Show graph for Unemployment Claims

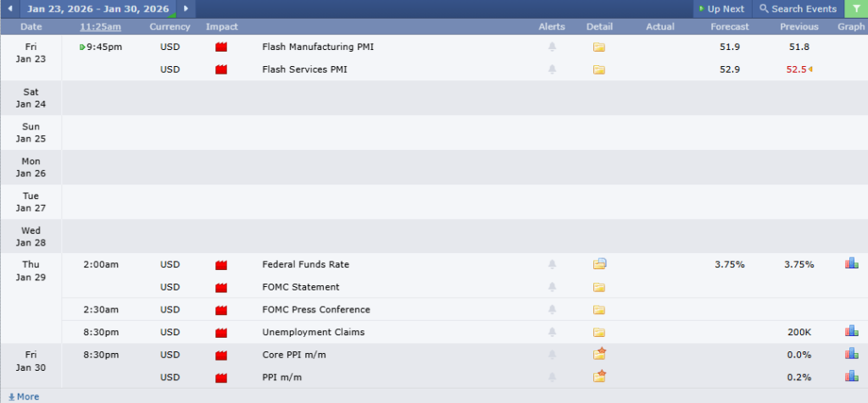pyautogui.click(x=851, y=332)
